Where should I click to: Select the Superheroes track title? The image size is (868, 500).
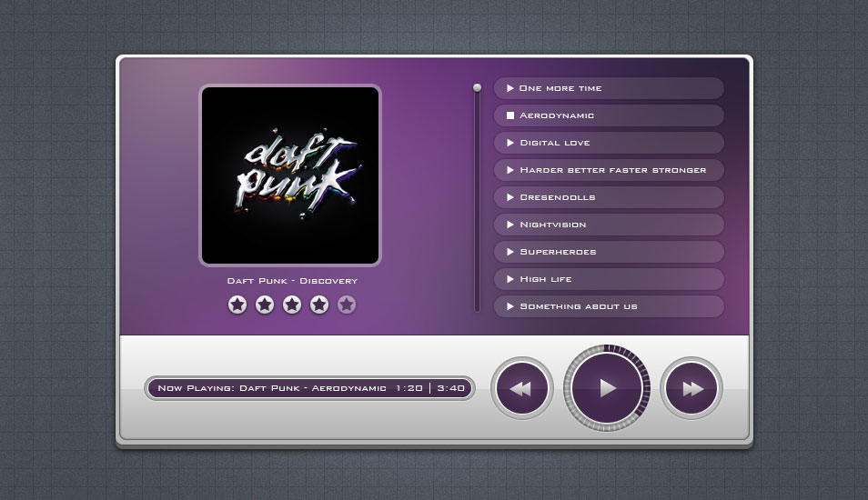tap(558, 252)
